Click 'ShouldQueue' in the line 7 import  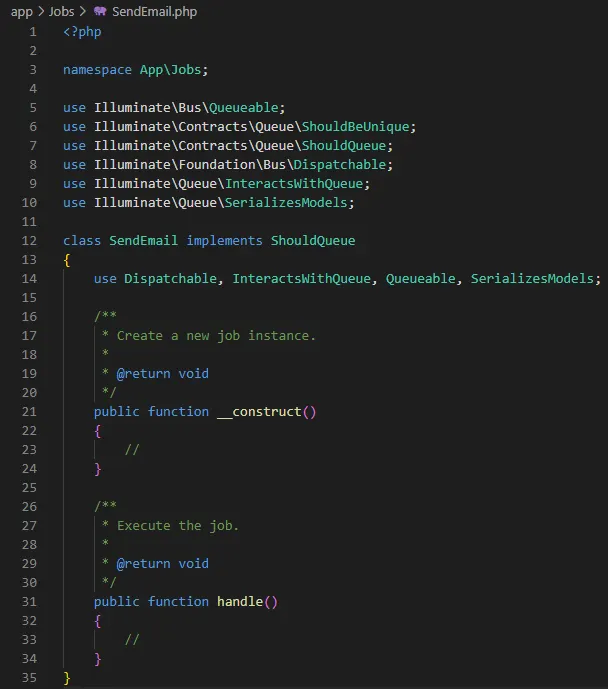click(344, 145)
